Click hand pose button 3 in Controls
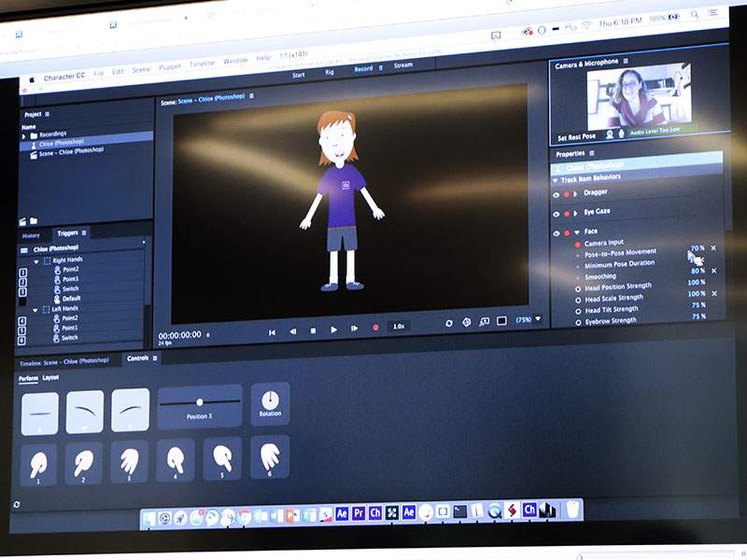Viewport: 747px width, 560px height. click(x=129, y=461)
